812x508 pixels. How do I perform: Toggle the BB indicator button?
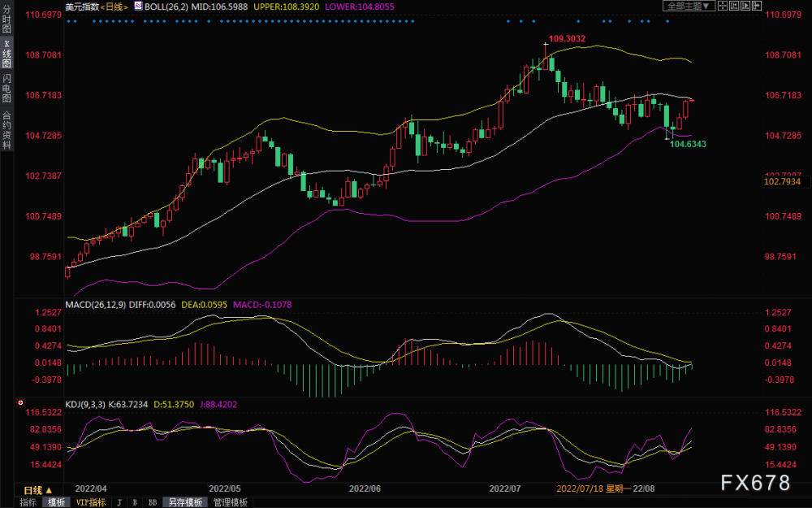[153, 502]
